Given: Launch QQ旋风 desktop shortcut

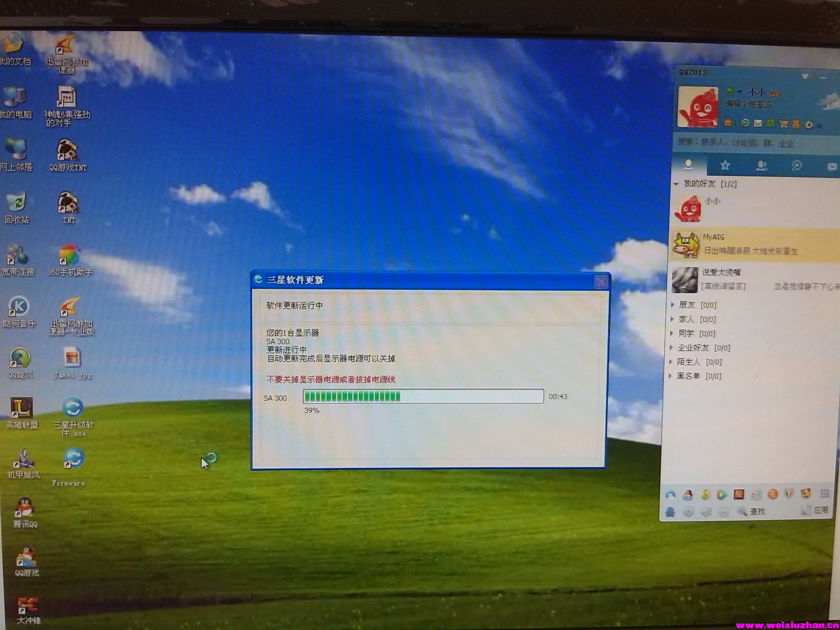Looking at the screenshot, I should pyautogui.click(x=20, y=363).
